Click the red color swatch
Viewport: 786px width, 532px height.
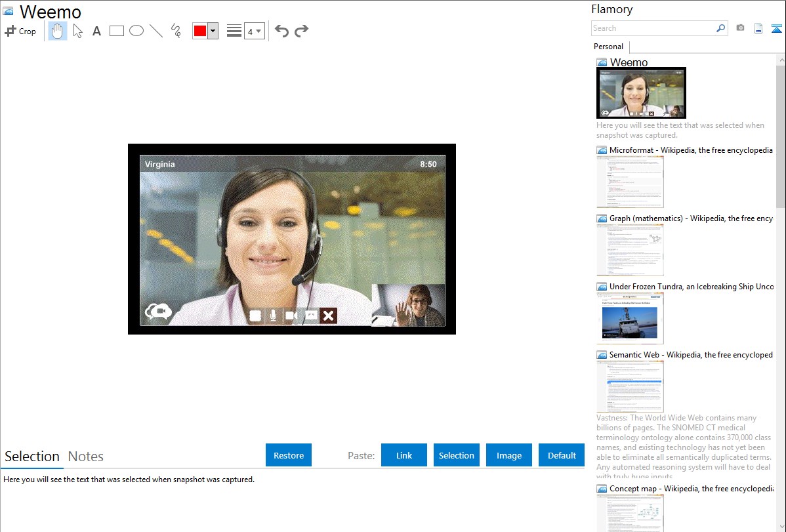(200, 31)
